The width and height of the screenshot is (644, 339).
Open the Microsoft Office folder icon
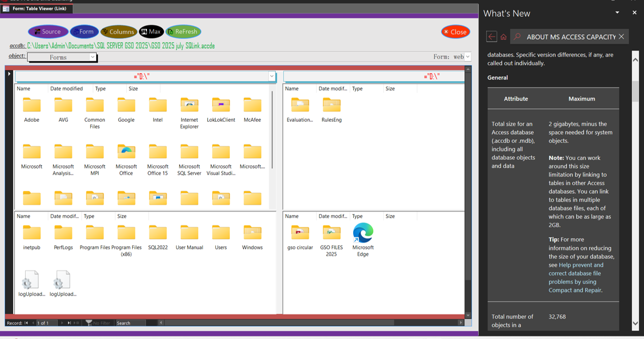[x=126, y=152]
